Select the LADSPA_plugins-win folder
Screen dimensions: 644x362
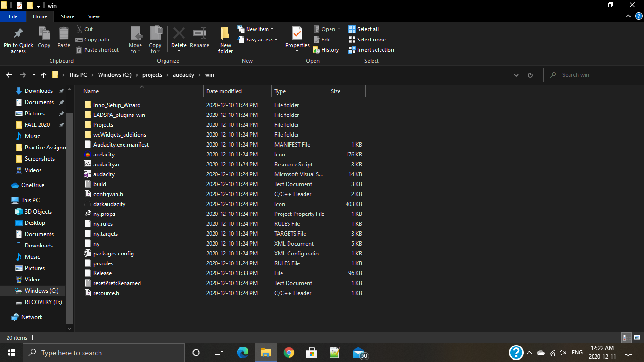[119, 115]
